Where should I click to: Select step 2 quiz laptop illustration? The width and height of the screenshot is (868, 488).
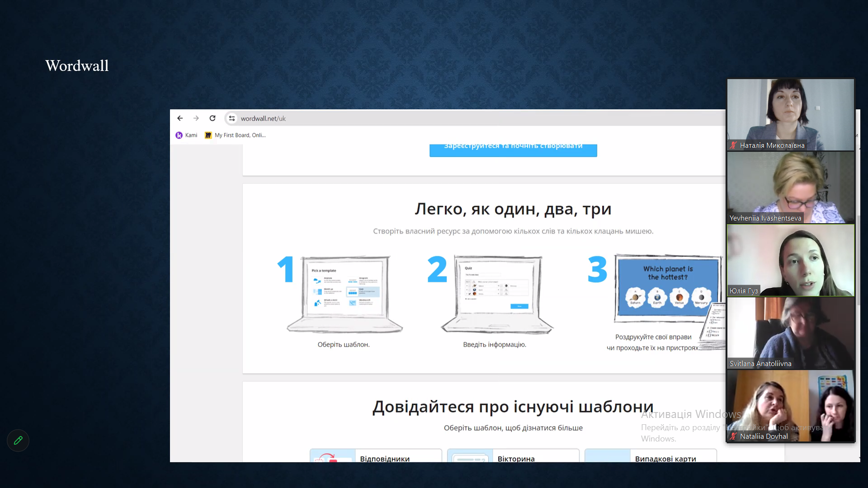coord(497,294)
